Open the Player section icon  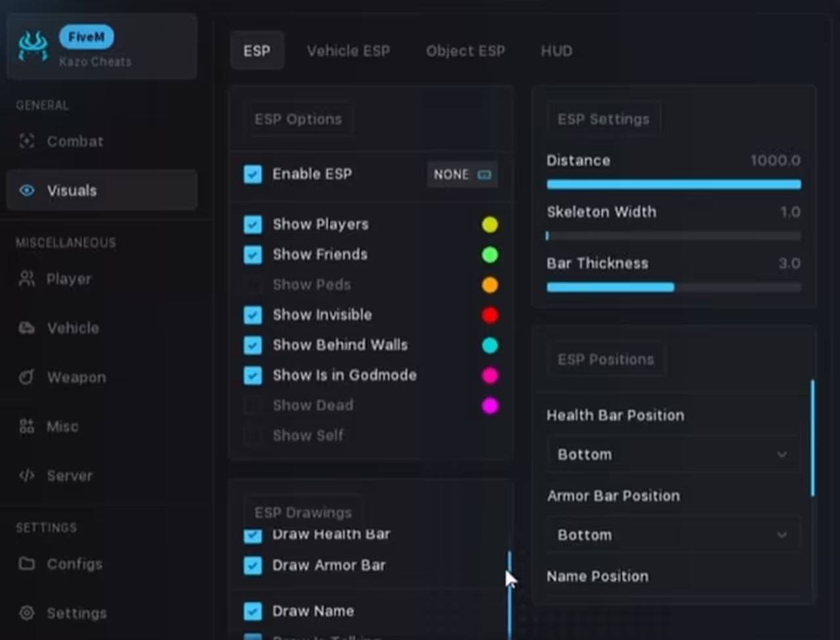tap(26, 279)
